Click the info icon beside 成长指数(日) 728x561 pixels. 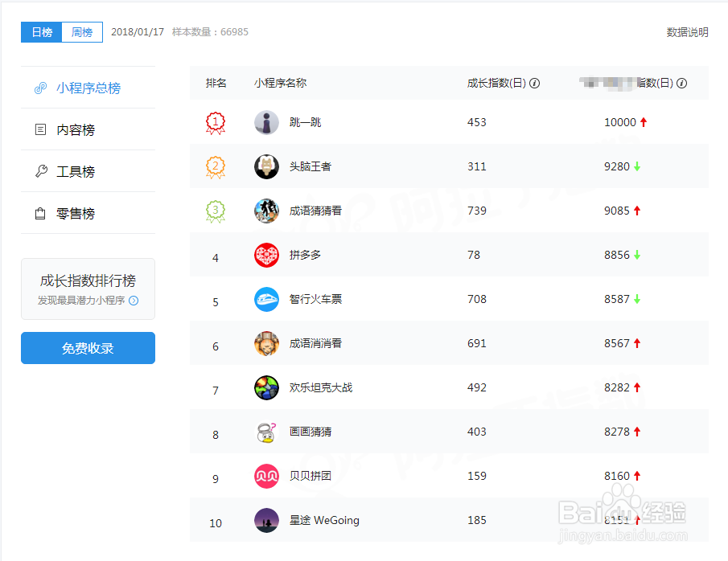pyautogui.click(x=535, y=83)
